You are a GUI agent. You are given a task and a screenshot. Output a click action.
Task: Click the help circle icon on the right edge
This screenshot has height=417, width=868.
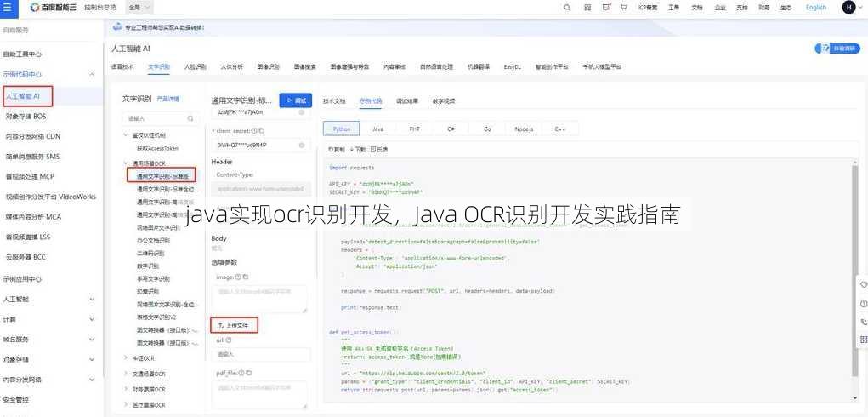click(x=863, y=304)
